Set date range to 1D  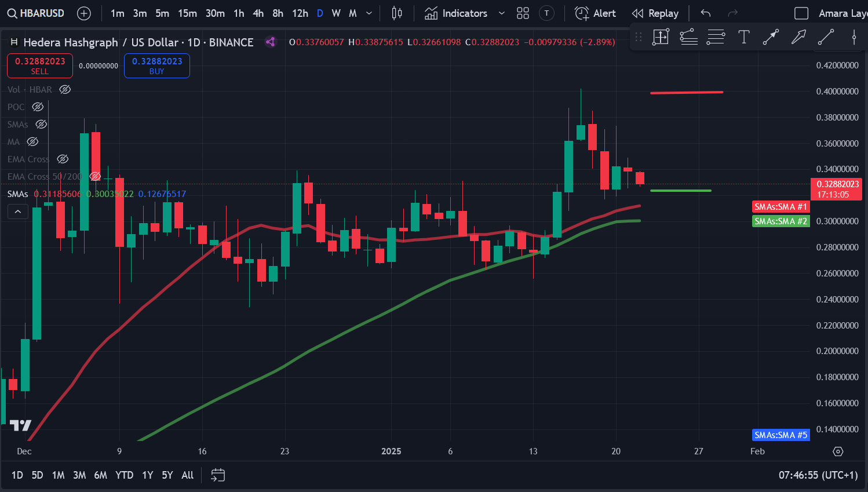click(17, 475)
